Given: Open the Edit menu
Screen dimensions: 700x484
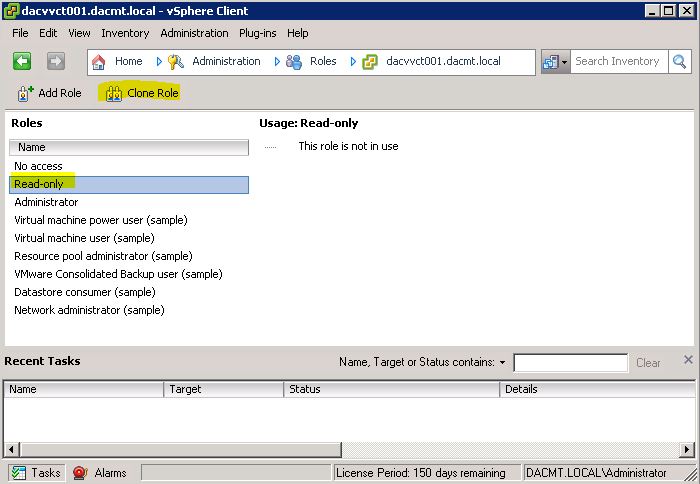Looking at the screenshot, I should pyautogui.click(x=48, y=33).
